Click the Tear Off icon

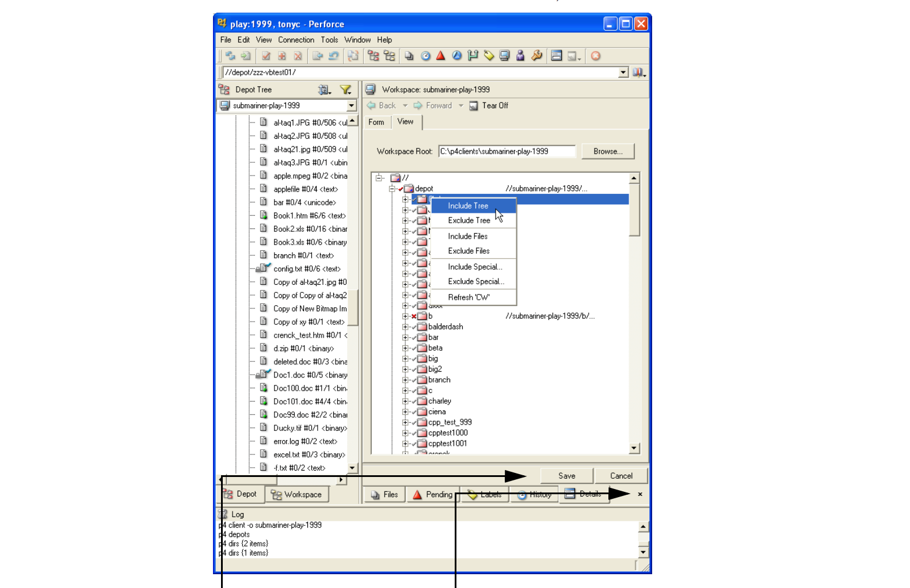point(473,106)
